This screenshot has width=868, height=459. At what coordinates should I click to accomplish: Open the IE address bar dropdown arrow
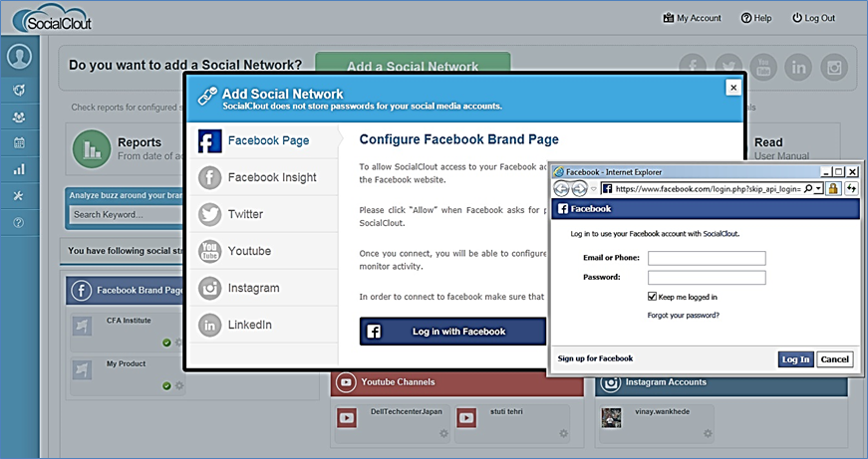pyautogui.click(x=818, y=189)
